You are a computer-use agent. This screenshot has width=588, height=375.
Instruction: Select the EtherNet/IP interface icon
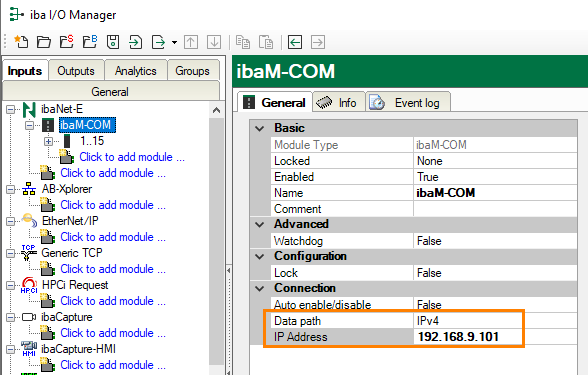(x=29, y=220)
